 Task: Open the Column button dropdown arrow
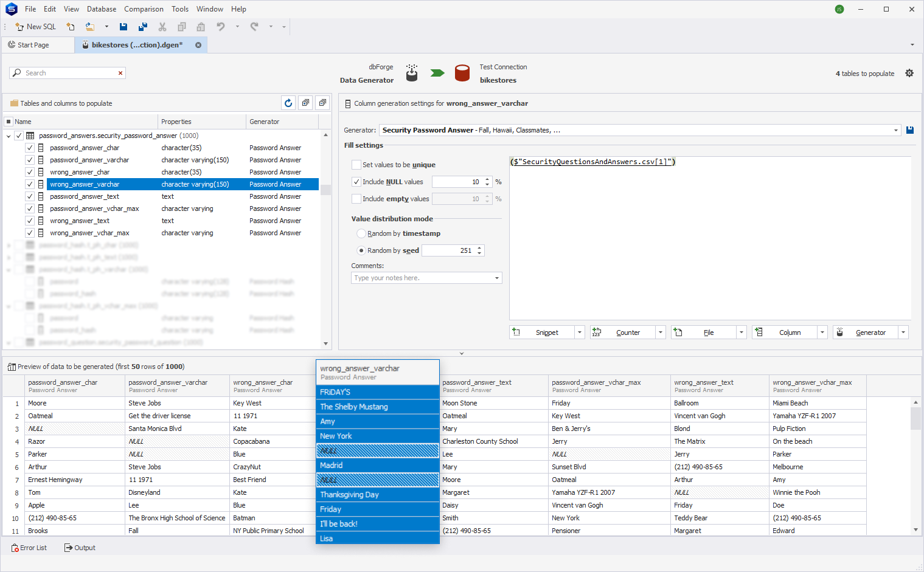822,333
